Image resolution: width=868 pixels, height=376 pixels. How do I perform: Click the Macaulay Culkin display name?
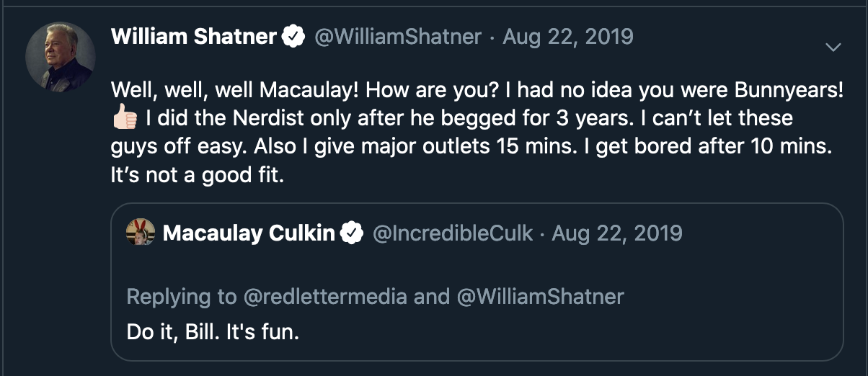(249, 233)
